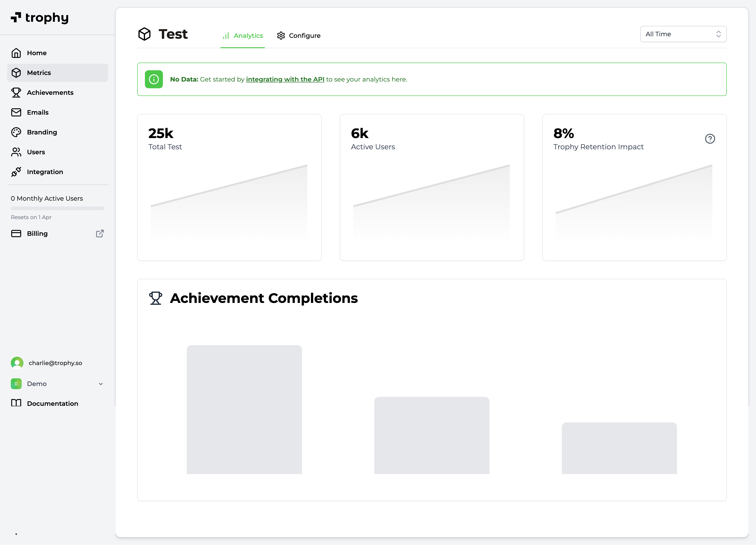Go to Metrics in the sidebar
The height and width of the screenshot is (545, 756).
point(39,73)
